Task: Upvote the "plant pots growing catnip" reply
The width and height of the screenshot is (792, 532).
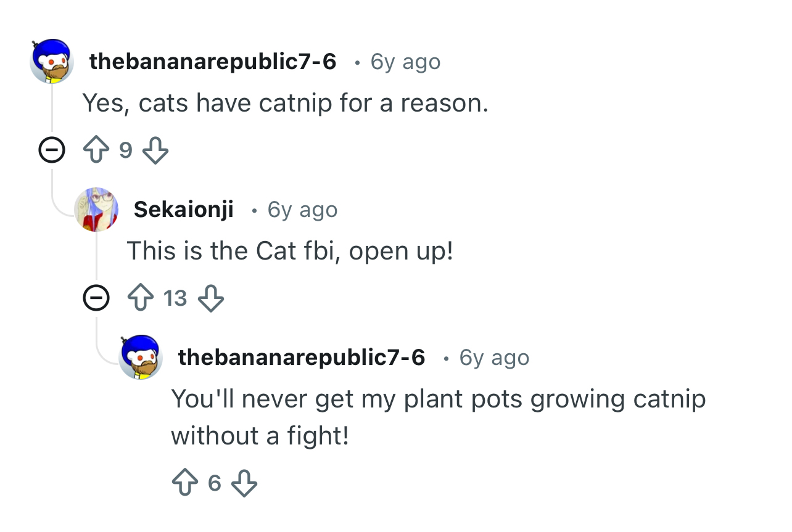Action: click(x=184, y=483)
